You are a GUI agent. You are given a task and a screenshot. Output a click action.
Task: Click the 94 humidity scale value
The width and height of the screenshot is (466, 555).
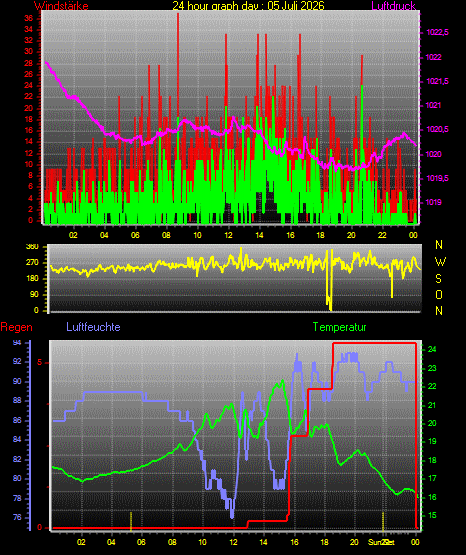click(x=17, y=342)
